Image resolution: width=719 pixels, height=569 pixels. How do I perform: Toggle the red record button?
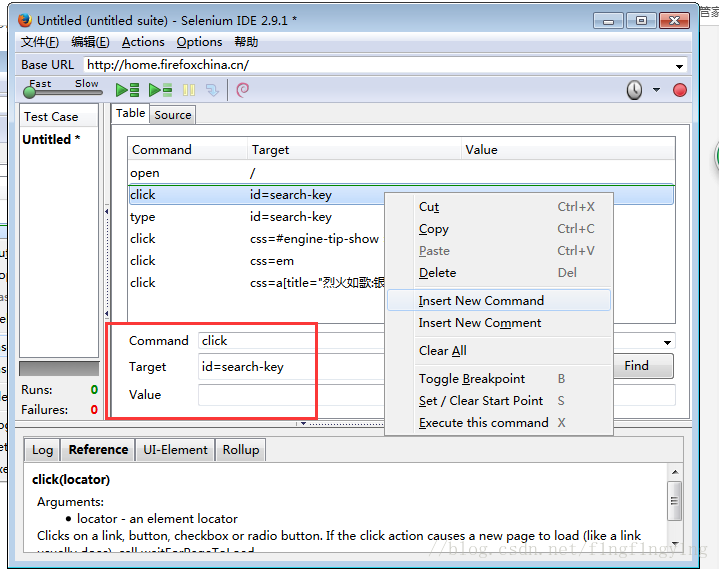tap(680, 90)
